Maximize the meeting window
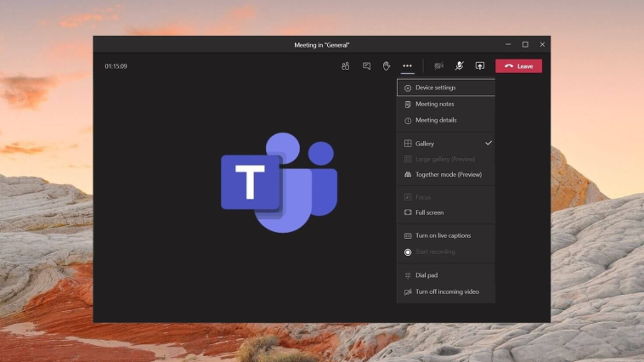Viewport: 644px width, 362px height. click(525, 44)
